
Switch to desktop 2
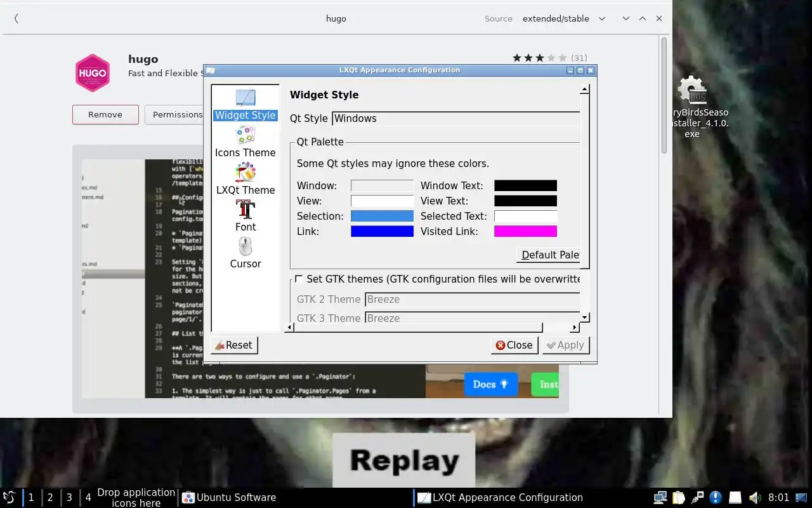point(50,498)
